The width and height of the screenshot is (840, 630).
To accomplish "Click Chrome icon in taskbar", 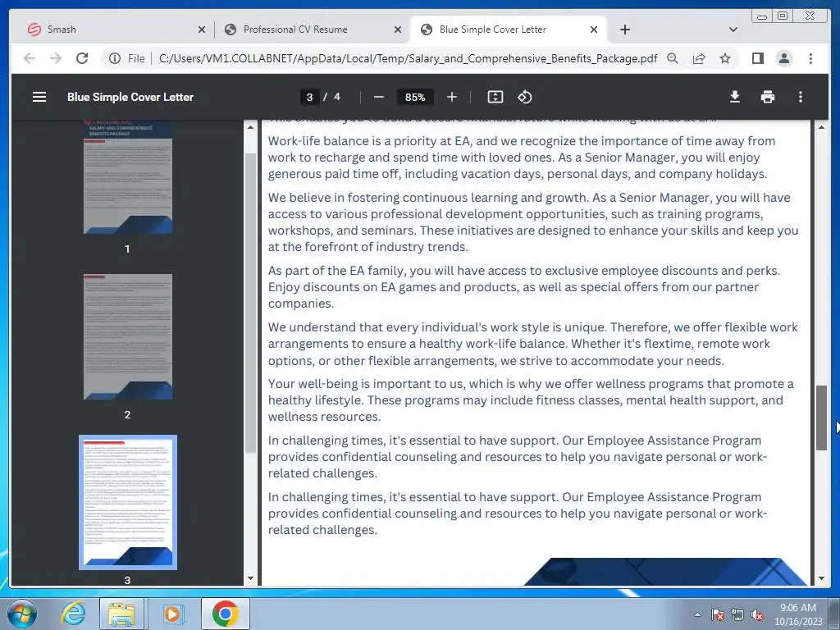I will pos(225,614).
